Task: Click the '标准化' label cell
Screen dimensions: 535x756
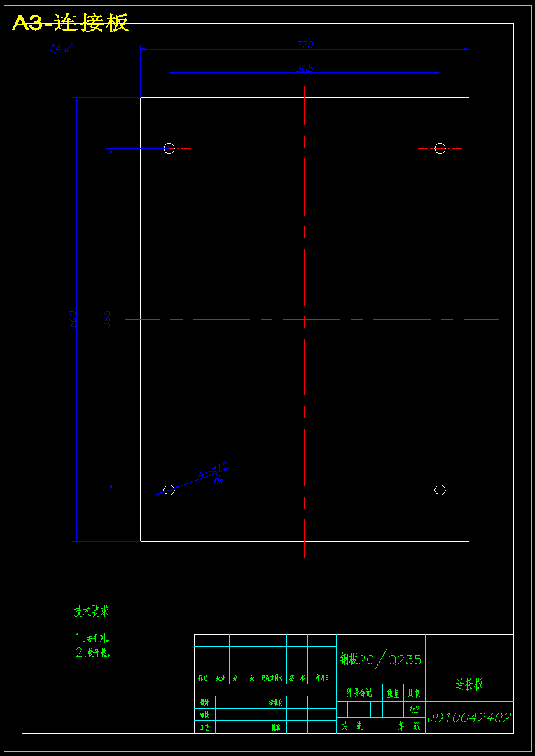Action: (275, 703)
